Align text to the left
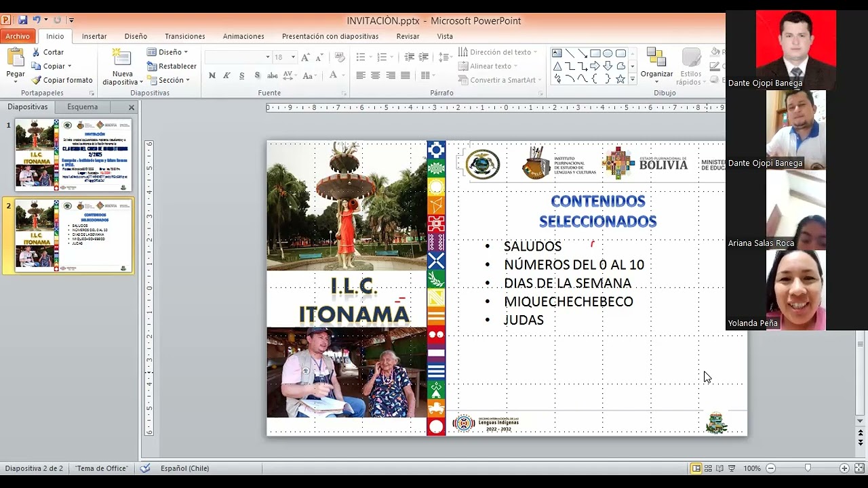Screen dimensions: 868x488 [x=361, y=75]
